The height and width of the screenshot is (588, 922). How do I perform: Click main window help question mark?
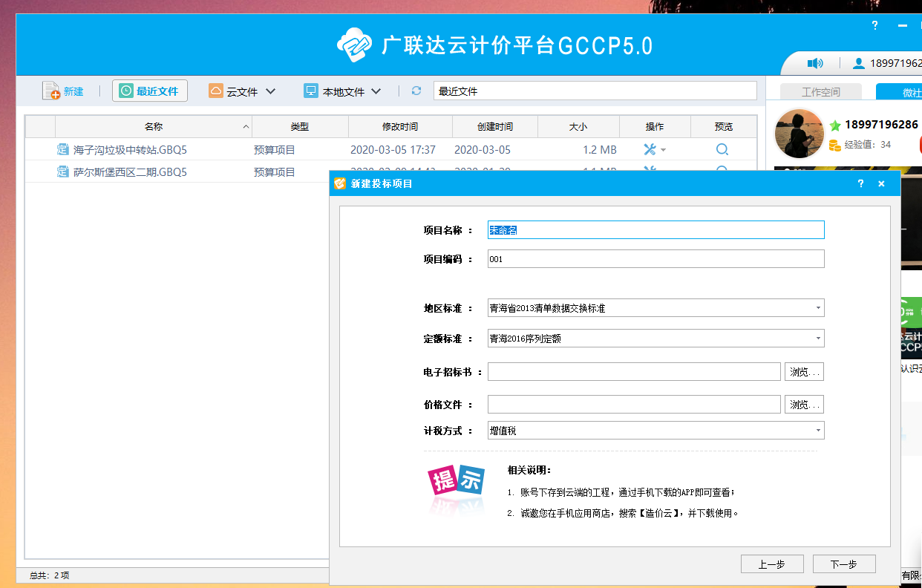pyautogui.click(x=875, y=24)
